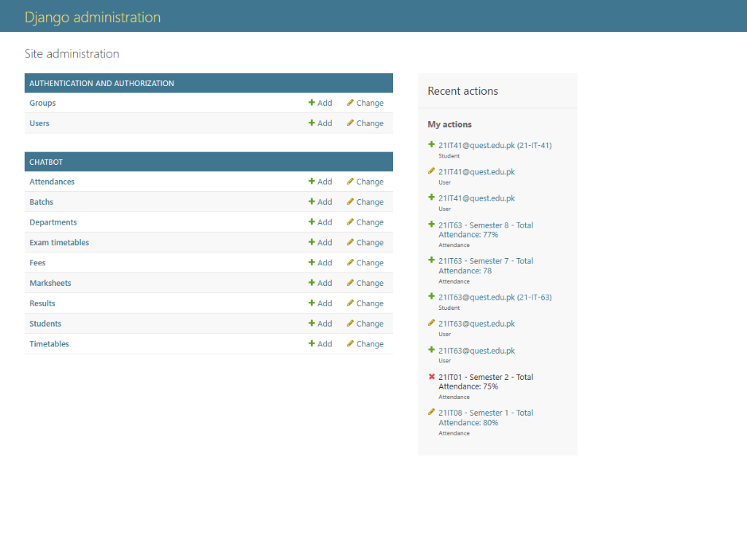Viewport: 747px width, 560px height.
Task: Click the plus icon to add Groups
Action: (x=312, y=103)
